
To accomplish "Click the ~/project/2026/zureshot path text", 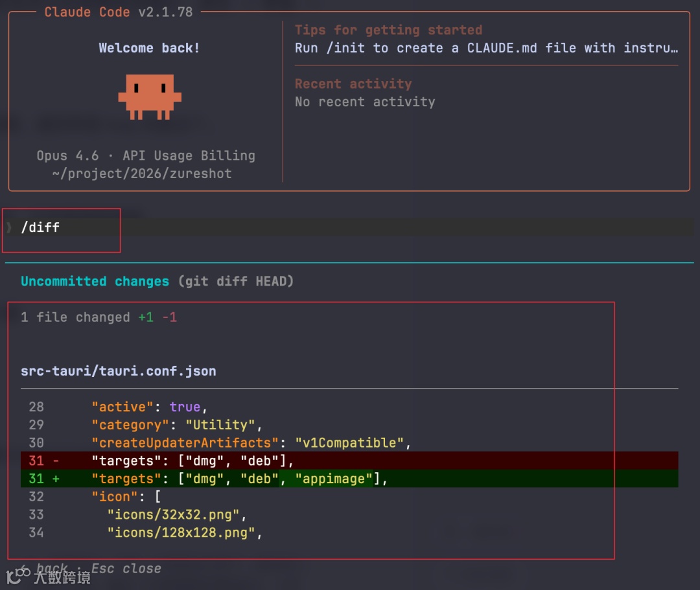I will tap(141, 174).
